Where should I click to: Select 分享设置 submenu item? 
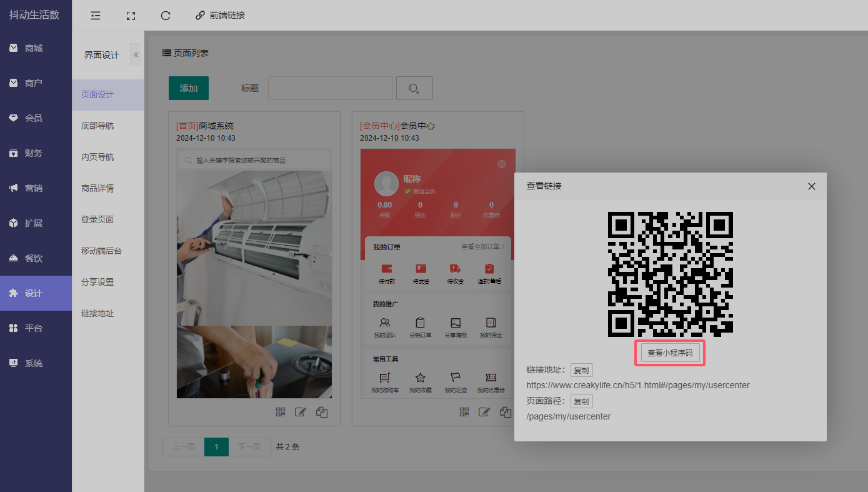point(107,283)
